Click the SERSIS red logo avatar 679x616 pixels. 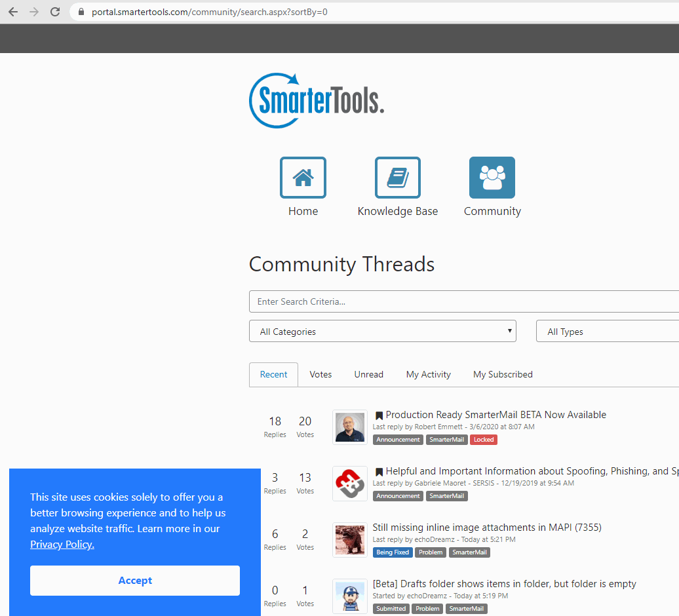pyautogui.click(x=350, y=484)
